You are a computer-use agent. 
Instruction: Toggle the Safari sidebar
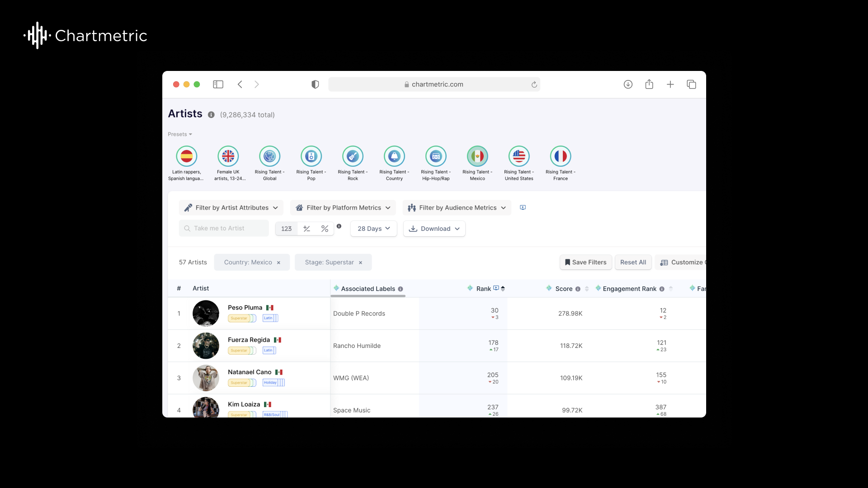pos(218,84)
